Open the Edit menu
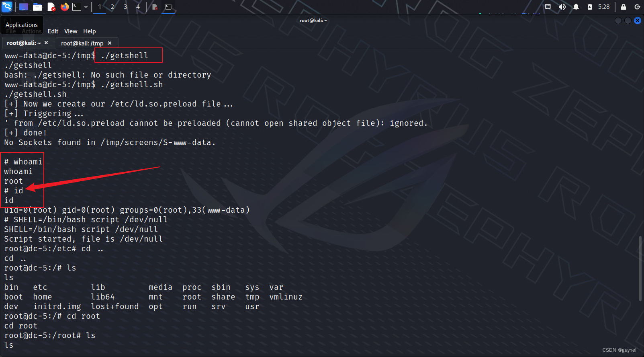The width and height of the screenshot is (644, 357). point(53,31)
